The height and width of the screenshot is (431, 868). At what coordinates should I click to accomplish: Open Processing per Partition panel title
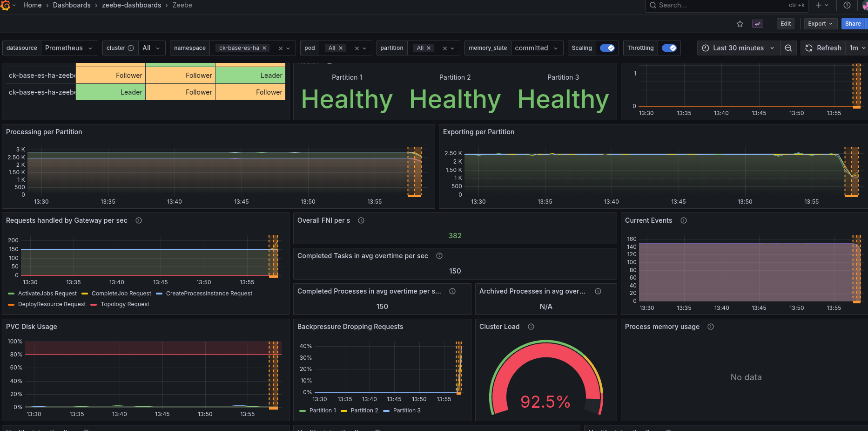(x=44, y=132)
